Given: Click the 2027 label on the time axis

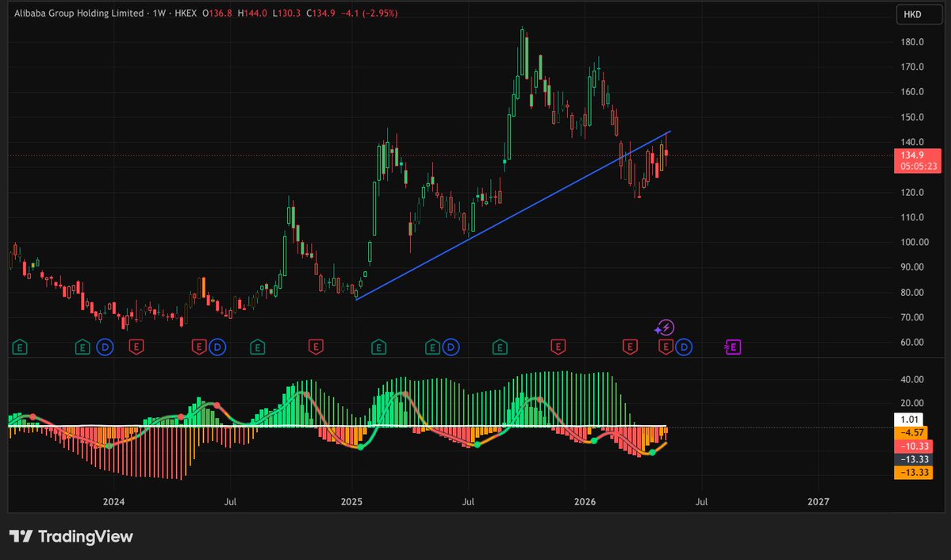Looking at the screenshot, I should 819,502.
